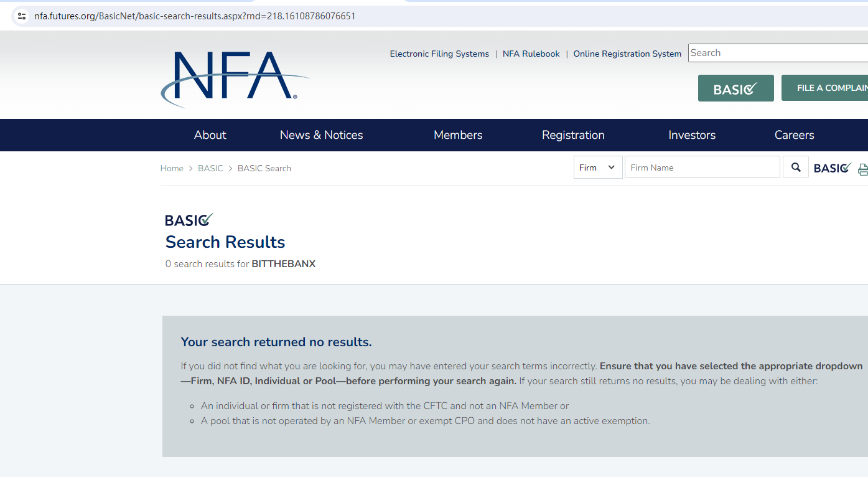The image size is (868, 477).
Task: Click the printer icon
Action: [x=862, y=169]
